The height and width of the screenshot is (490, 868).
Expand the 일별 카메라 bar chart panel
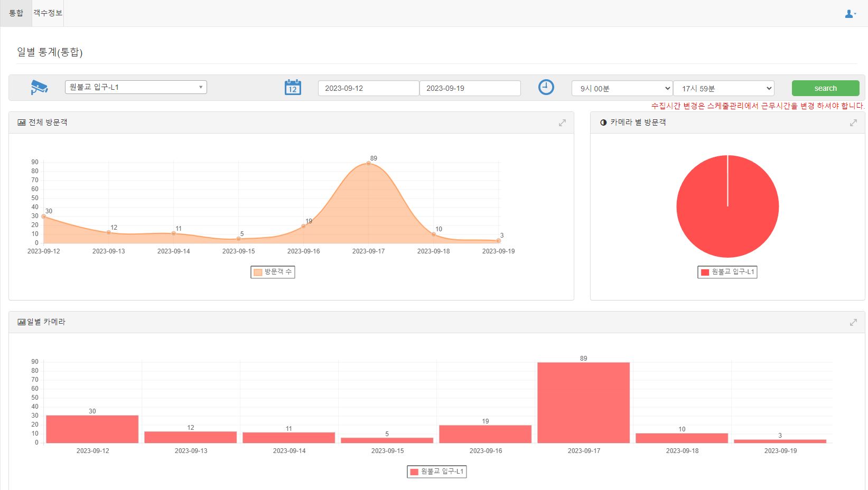[x=853, y=322]
